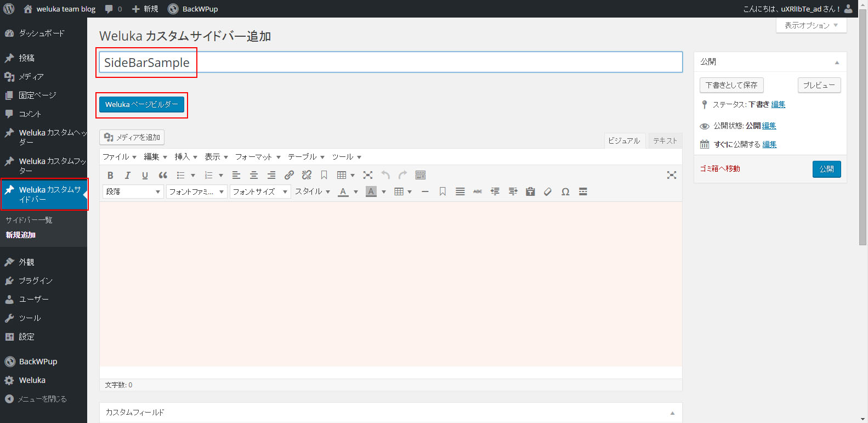
Task: Open distraction-free mode at toolbar's far right
Action: (x=672, y=175)
